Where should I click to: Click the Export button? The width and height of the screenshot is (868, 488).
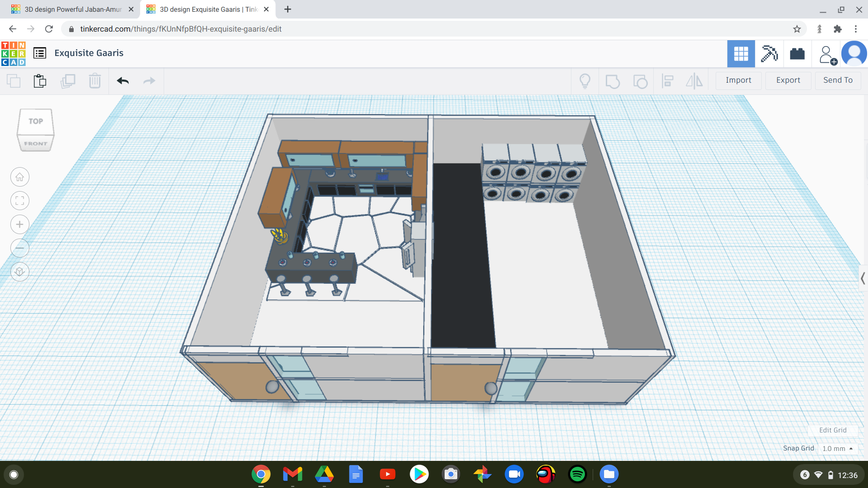tap(788, 80)
